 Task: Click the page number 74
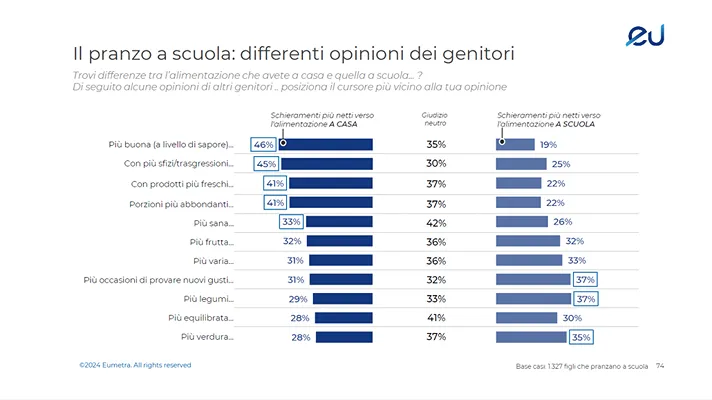[660, 367]
